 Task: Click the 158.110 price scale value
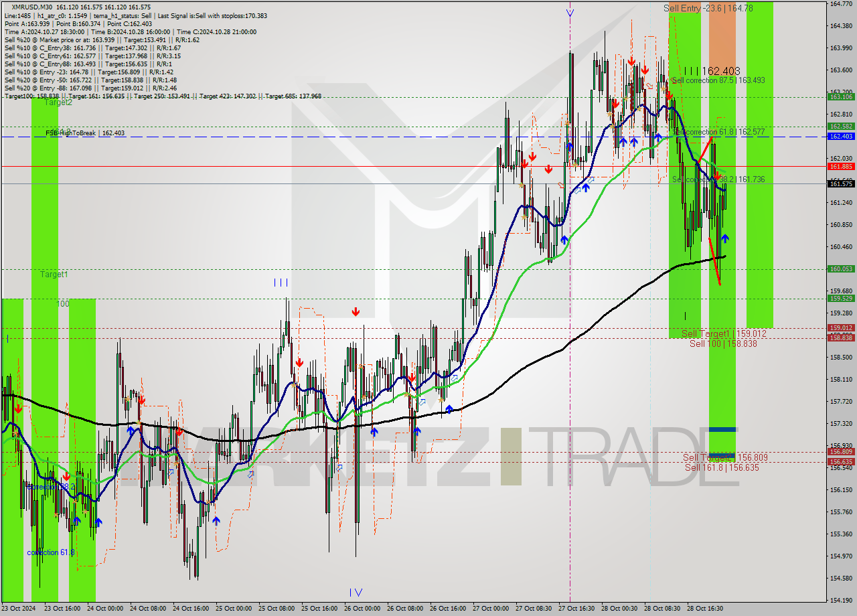841,379
